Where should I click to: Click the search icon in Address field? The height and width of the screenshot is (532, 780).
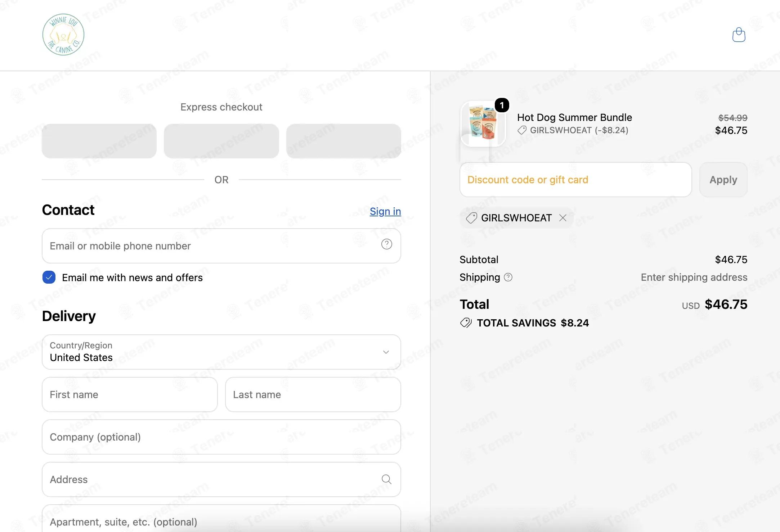[x=386, y=479]
